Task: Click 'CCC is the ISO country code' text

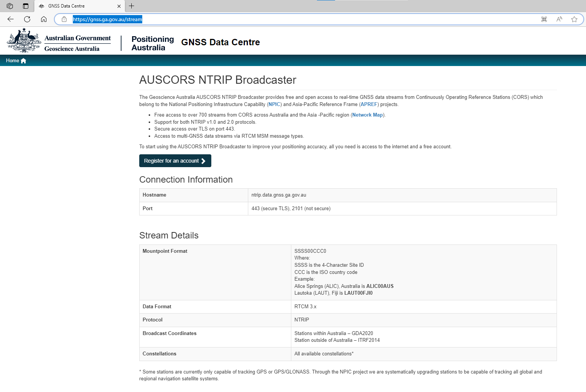Action: coord(326,272)
